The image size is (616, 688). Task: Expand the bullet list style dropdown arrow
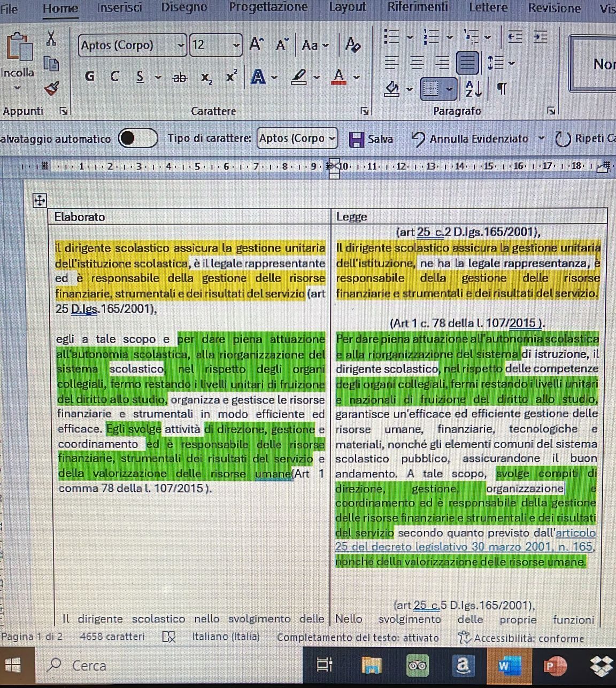pyautogui.click(x=410, y=37)
